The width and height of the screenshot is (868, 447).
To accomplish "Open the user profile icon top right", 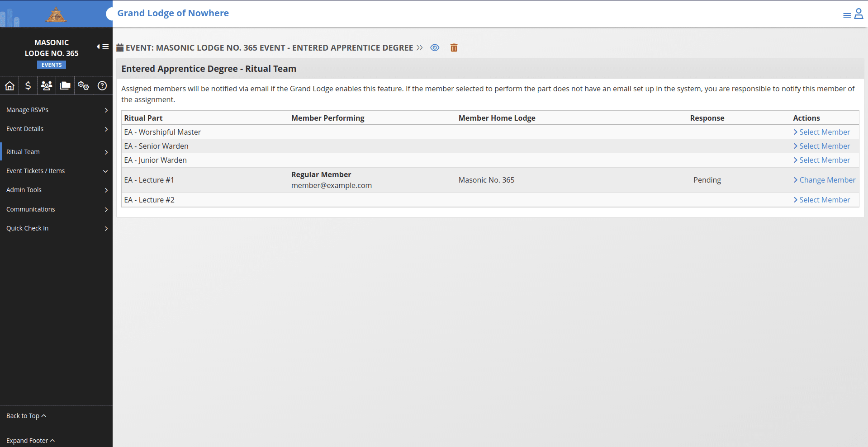I will click(x=859, y=14).
